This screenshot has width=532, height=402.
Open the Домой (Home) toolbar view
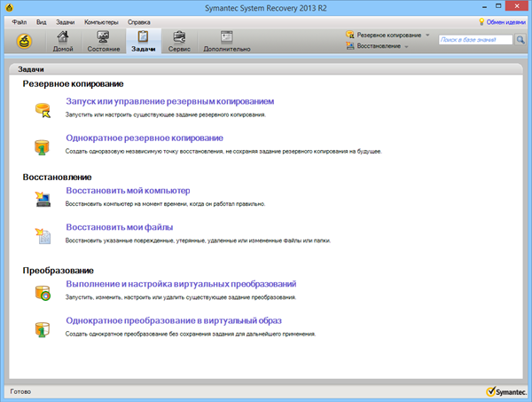[x=63, y=41]
